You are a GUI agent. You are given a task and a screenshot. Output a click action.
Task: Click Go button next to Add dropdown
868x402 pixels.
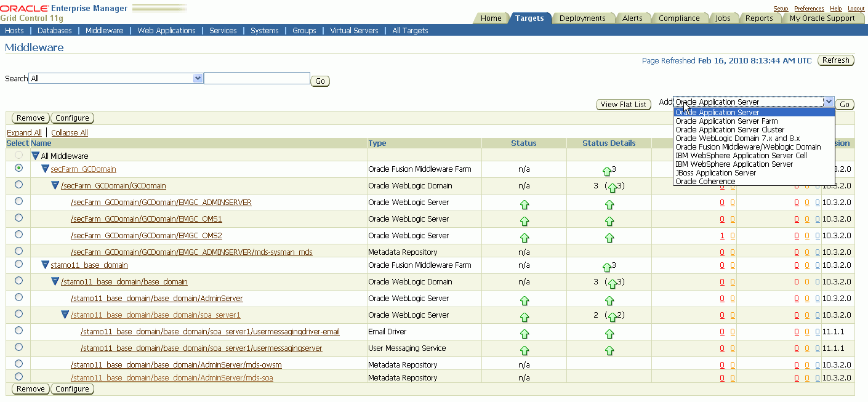[x=845, y=105]
